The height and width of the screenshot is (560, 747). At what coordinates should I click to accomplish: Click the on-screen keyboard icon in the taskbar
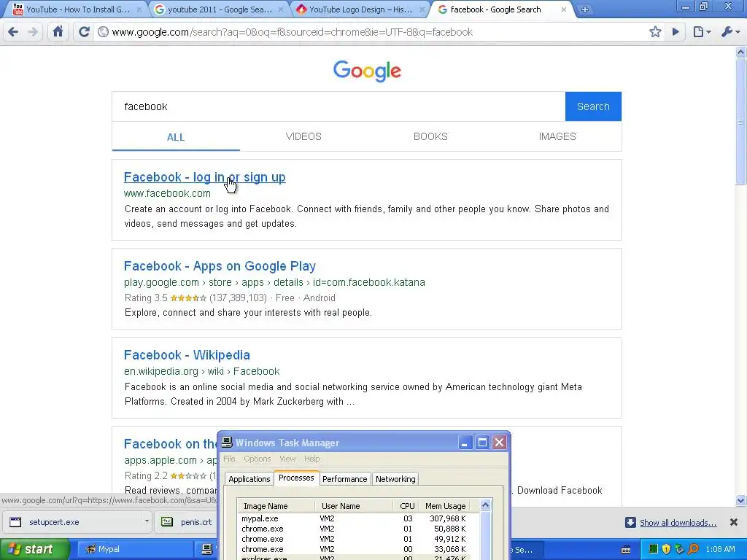(626, 550)
